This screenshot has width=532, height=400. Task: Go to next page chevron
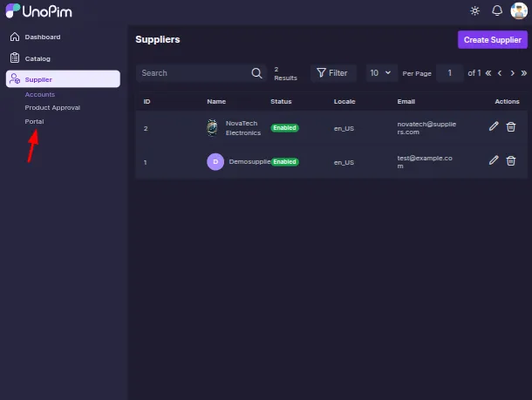512,73
